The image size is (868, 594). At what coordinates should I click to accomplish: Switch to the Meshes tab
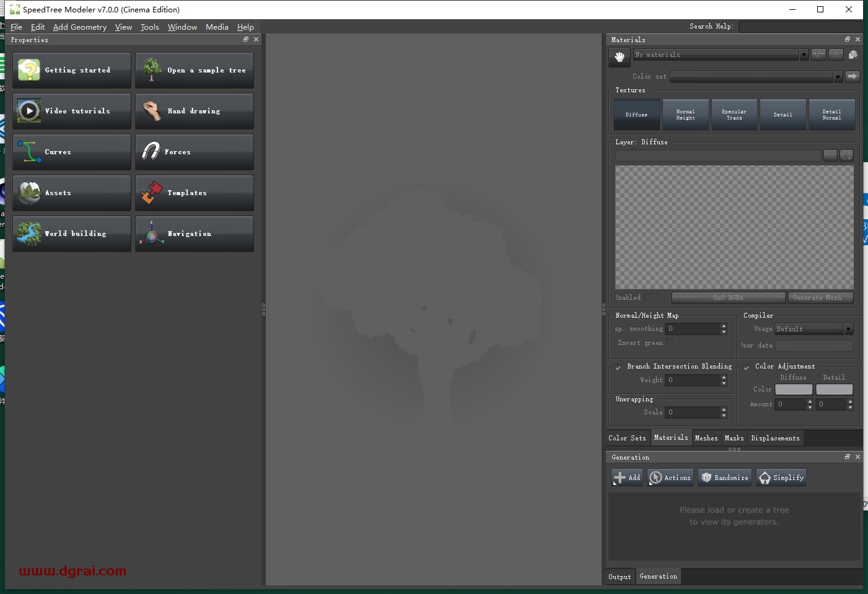click(706, 438)
